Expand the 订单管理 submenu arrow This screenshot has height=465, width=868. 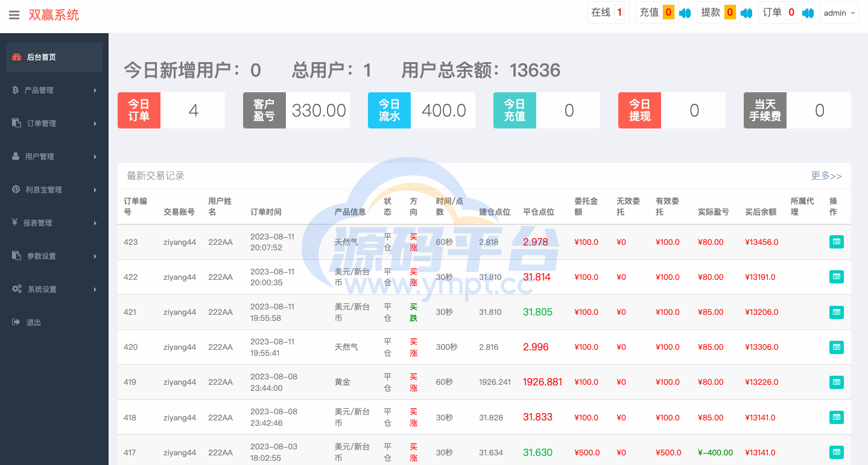[x=95, y=124]
